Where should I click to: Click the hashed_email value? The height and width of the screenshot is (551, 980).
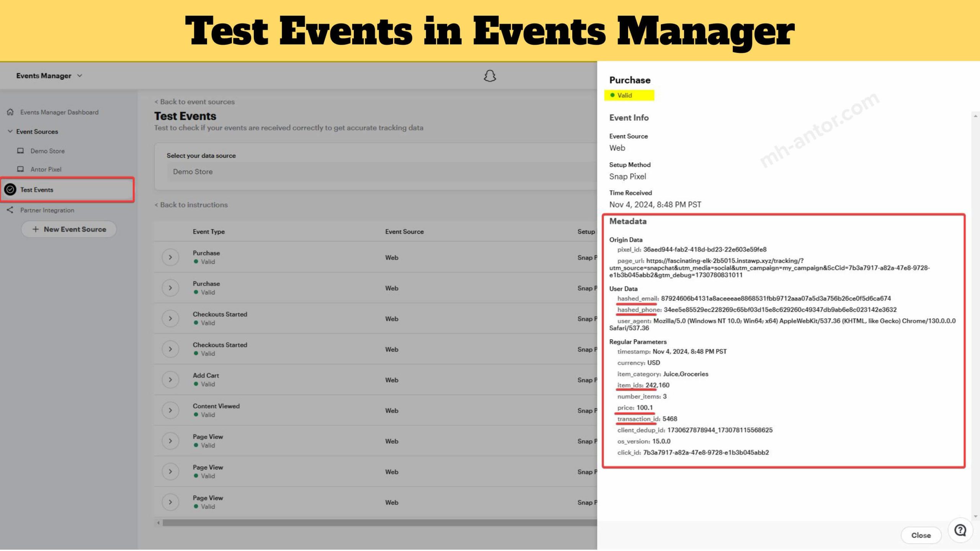click(x=776, y=298)
